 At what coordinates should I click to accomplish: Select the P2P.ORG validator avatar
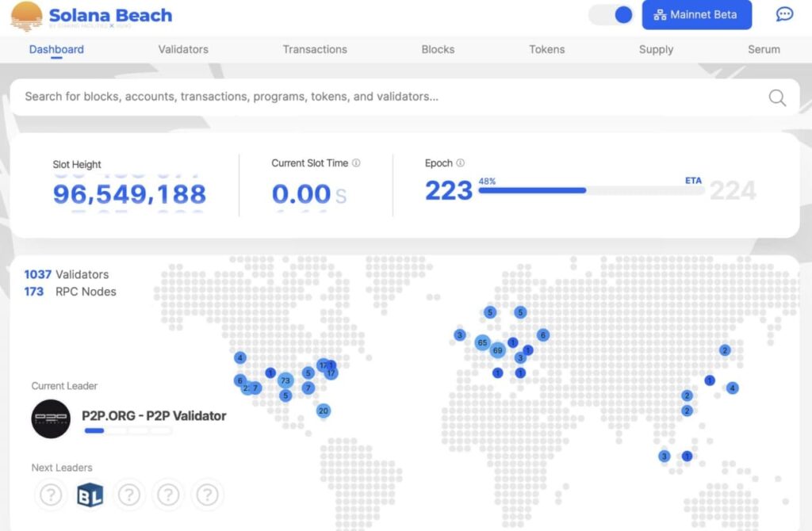point(51,418)
